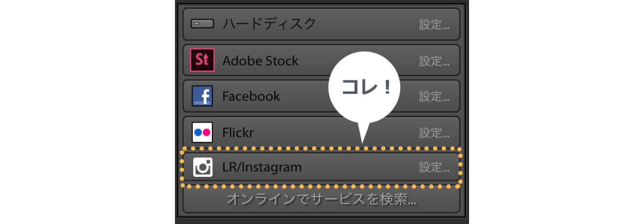The width and height of the screenshot is (644, 224).
Task: Click the Flickr two-dot icon
Action: (x=202, y=132)
